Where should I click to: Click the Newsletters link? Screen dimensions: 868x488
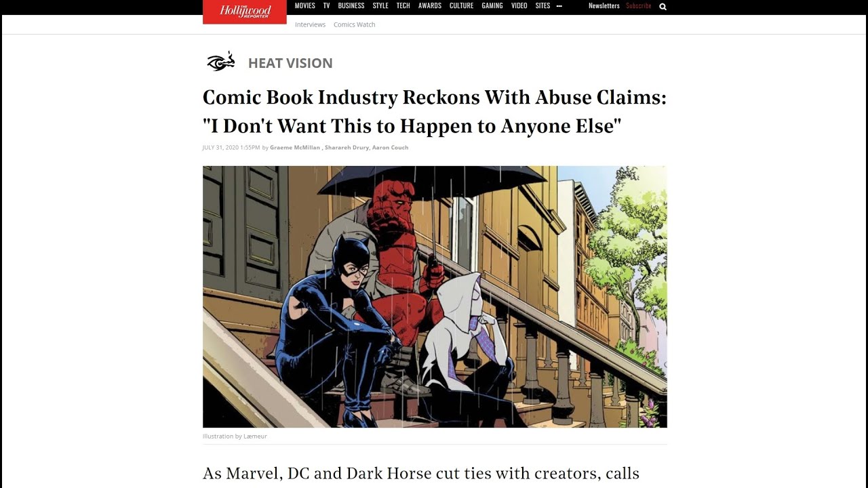(x=604, y=5)
